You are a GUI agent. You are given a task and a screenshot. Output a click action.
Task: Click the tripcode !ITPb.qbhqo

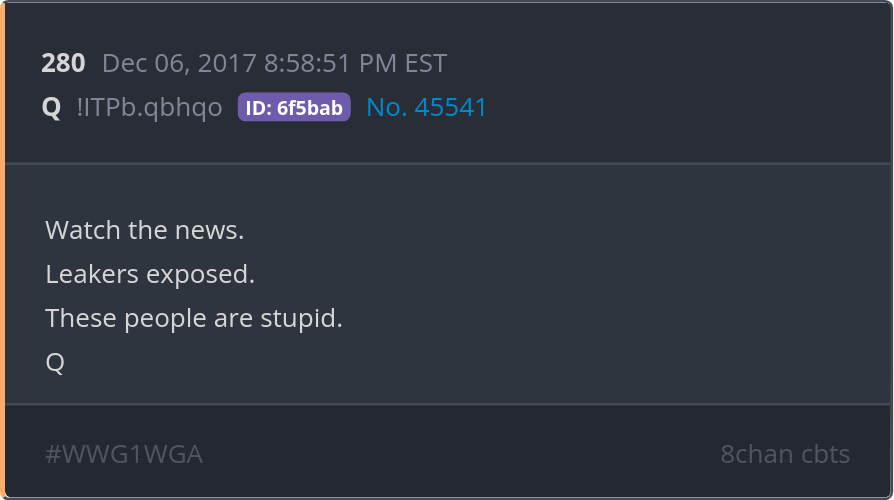[x=149, y=107]
